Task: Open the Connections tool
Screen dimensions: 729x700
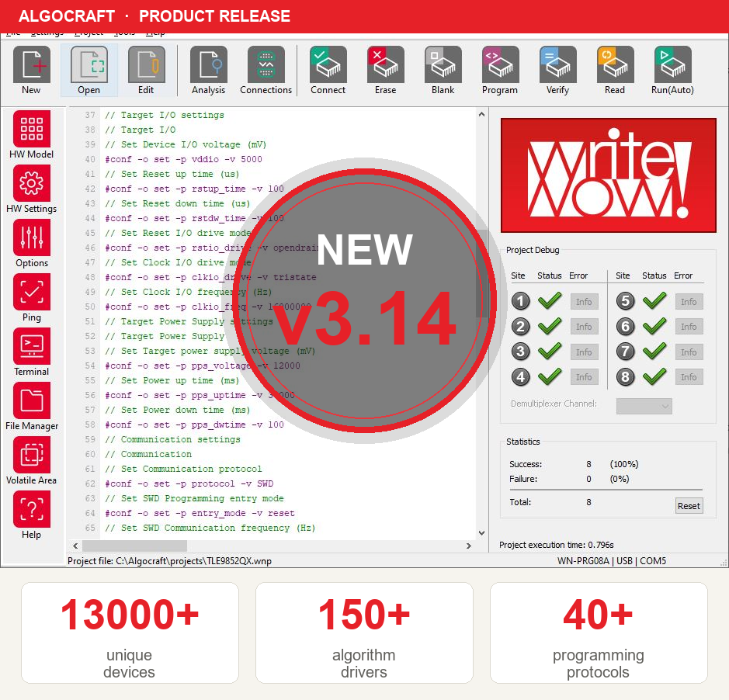Action: click(x=266, y=64)
